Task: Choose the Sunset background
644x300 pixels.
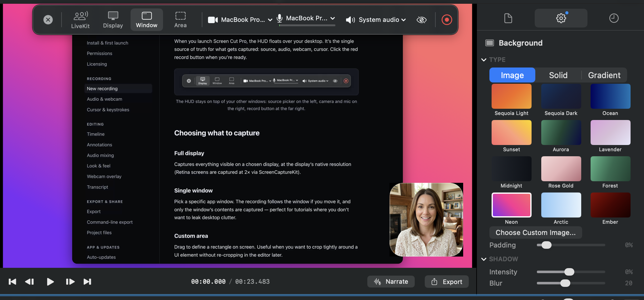Action: coord(512,132)
